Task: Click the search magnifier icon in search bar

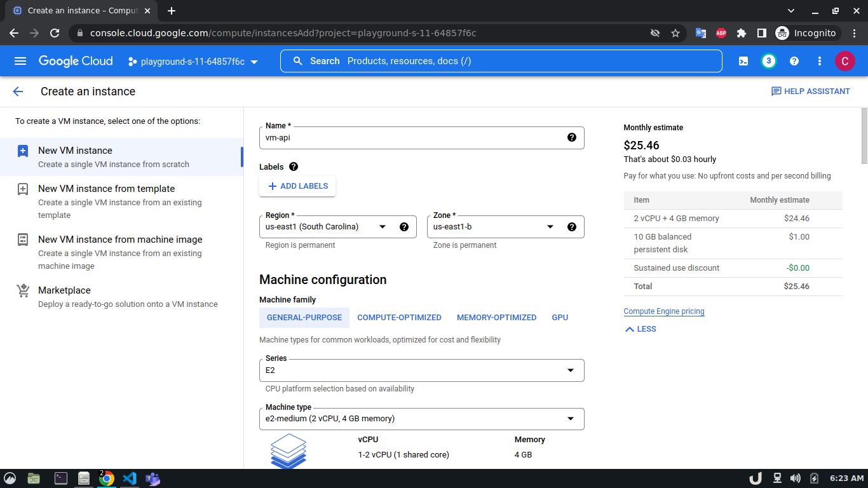Action: pos(297,61)
